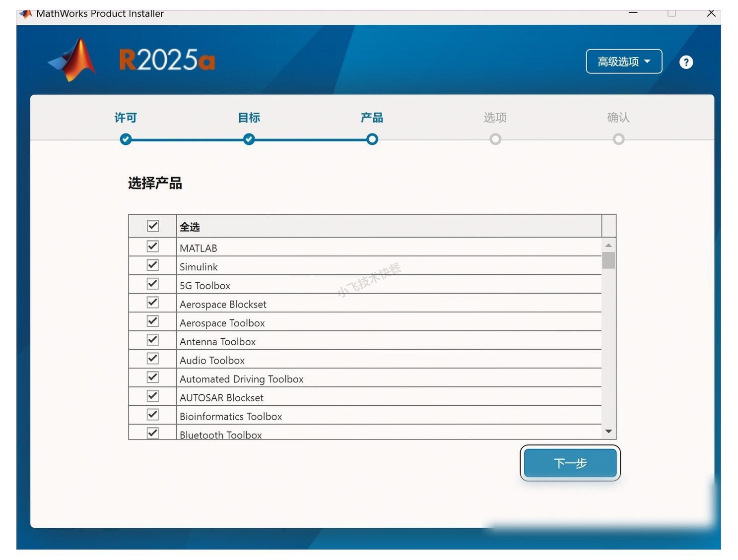Image resolution: width=738 pixels, height=560 pixels.
Task: Click 下一步 to continue installation
Action: (570, 463)
